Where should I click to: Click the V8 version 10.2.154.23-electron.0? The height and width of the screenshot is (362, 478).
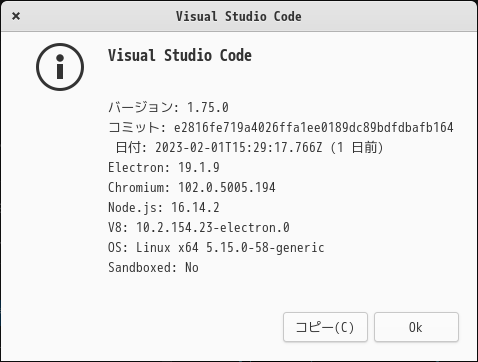pyautogui.click(x=213, y=227)
